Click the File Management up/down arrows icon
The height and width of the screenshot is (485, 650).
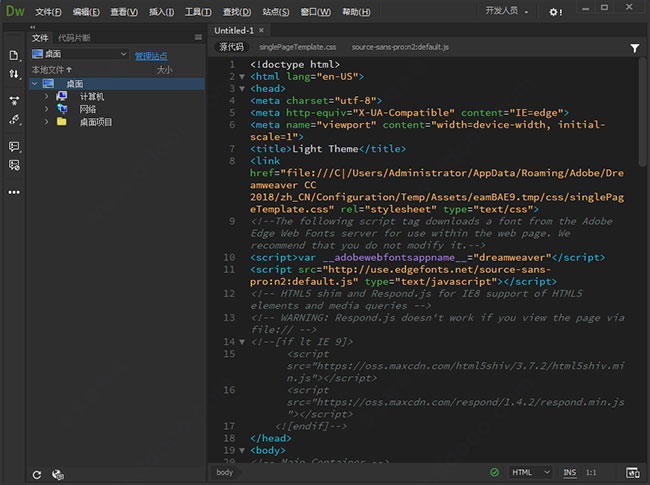pyautogui.click(x=14, y=74)
